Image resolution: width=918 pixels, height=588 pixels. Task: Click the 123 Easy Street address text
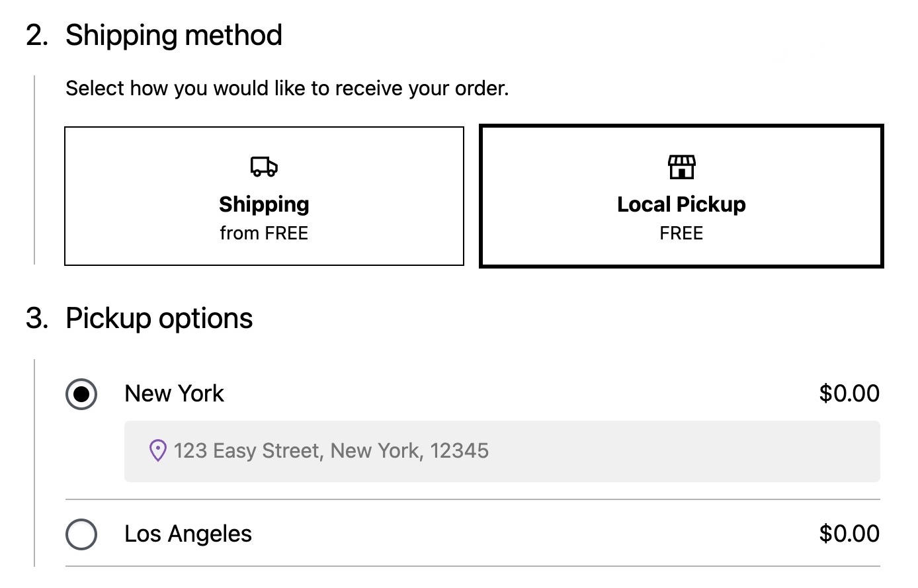point(331,451)
